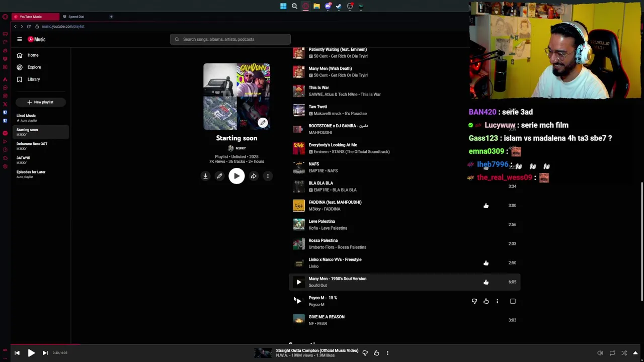Edit the playlist cover thumbnail

tap(263, 123)
